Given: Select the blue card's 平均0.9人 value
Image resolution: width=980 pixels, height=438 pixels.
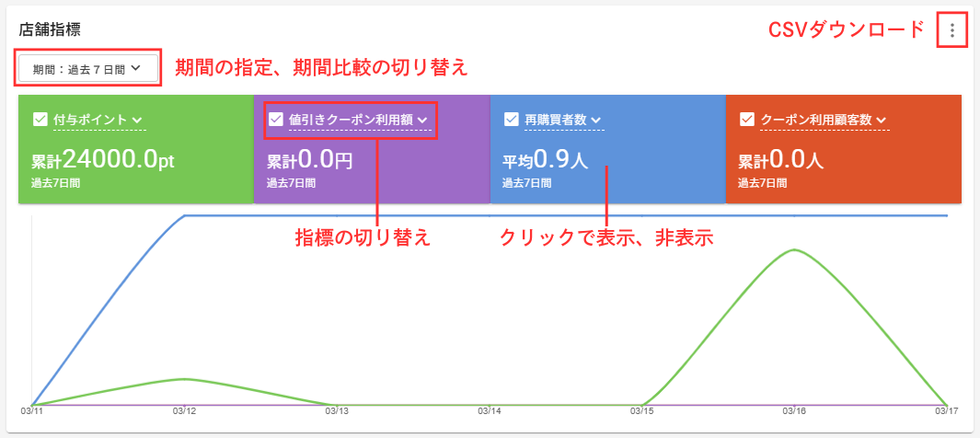Looking at the screenshot, I should click(x=545, y=161).
